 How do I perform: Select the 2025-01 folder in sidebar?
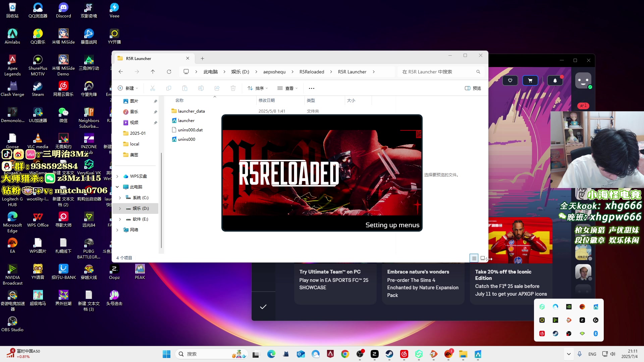pyautogui.click(x=135, y=133)
